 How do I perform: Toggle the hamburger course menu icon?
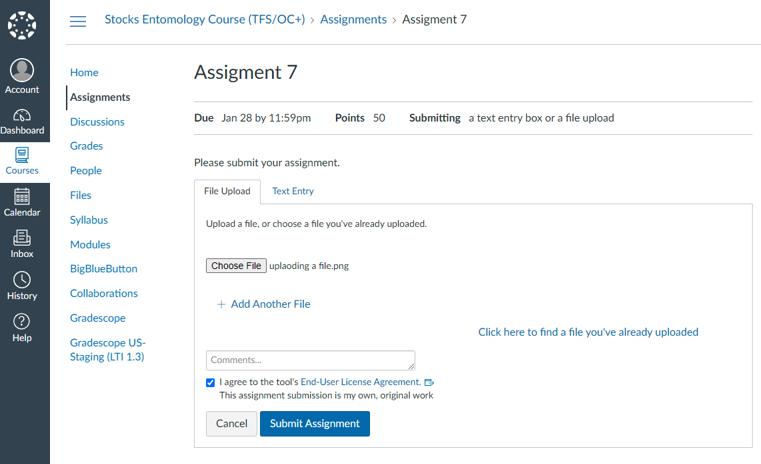coord(78,21)
